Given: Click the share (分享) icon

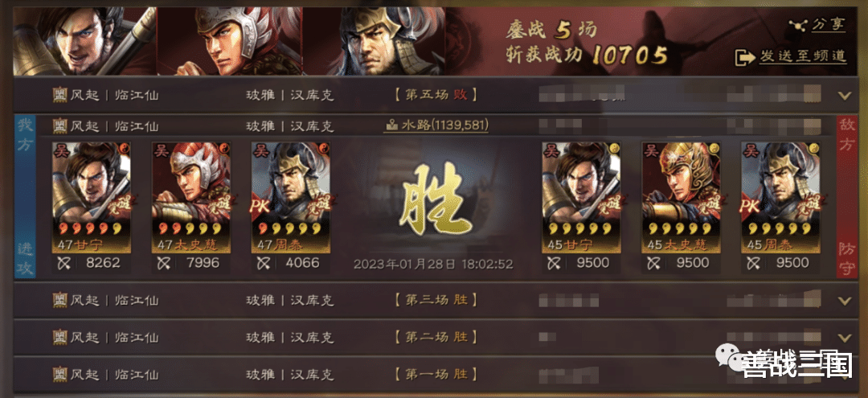Looking at the screenshot, I should tap(798, 26).
